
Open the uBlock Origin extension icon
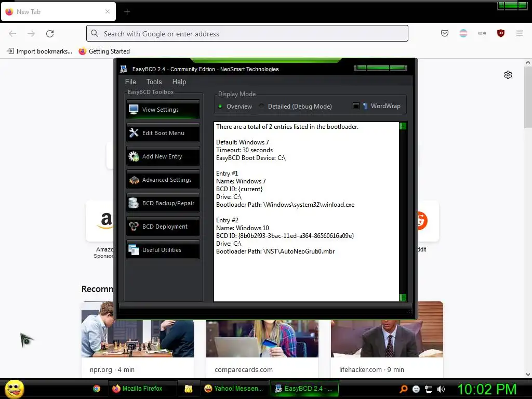point(500,33)
